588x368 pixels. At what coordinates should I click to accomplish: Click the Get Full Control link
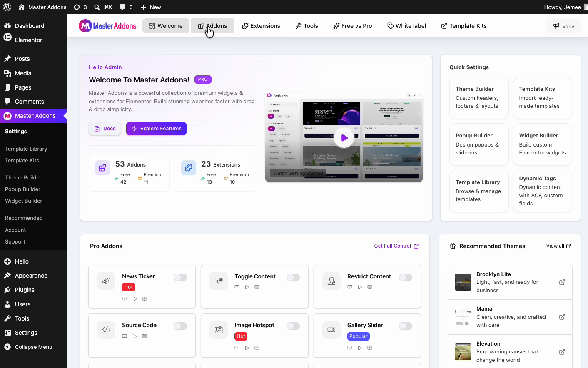pos(396,246)
